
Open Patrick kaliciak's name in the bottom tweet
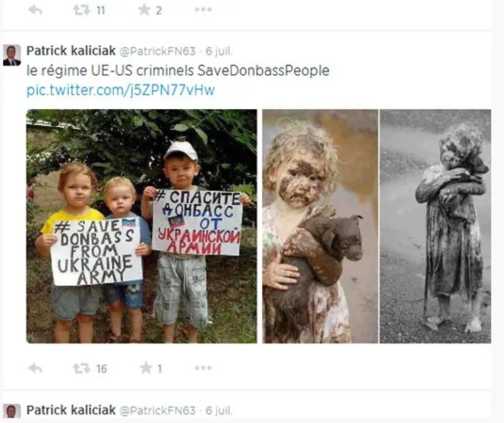71,410
